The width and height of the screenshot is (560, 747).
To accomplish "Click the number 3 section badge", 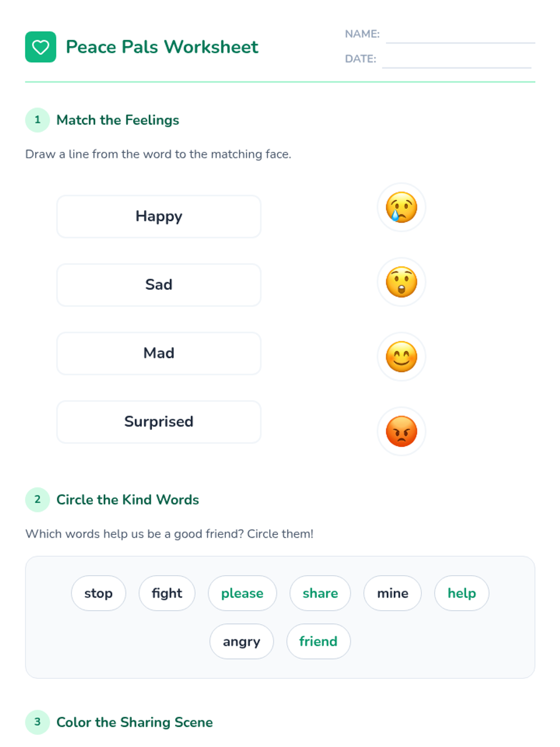I will (x=37, y=722).
